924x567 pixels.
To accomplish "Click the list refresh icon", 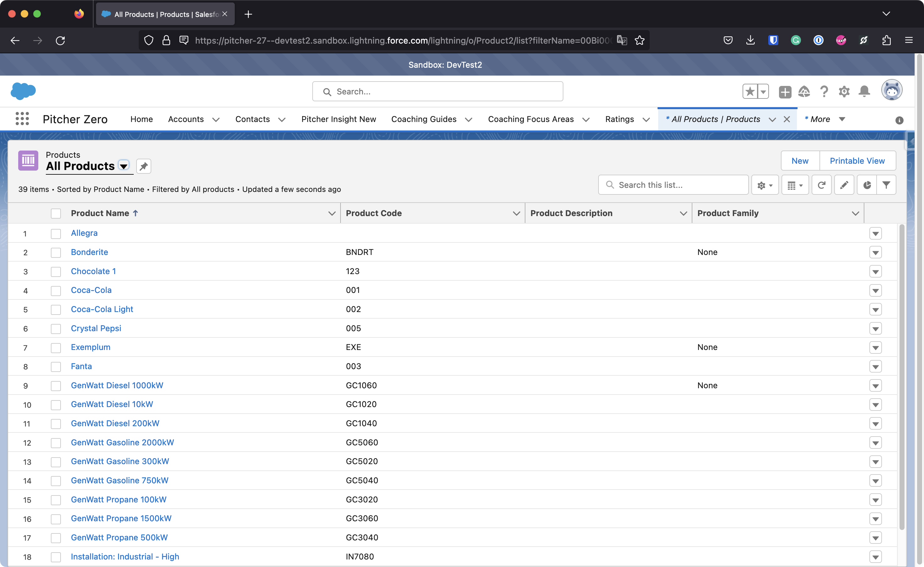I will (x=821, y=185).
